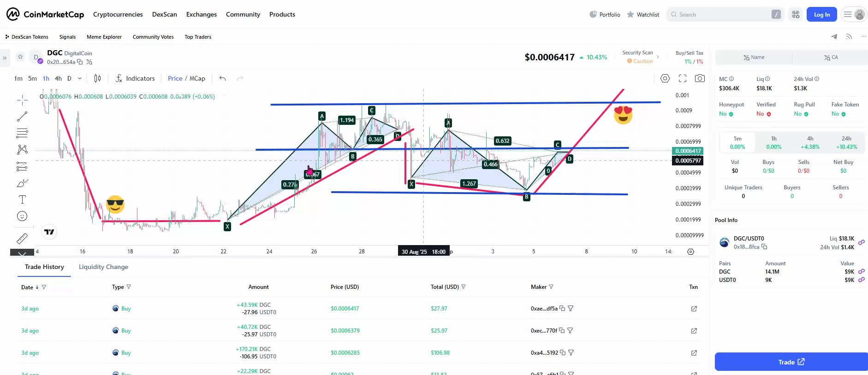Viewport: 868px width, 375px height.
Task: Switch chart to Price view
Action: click(x=175, y=78)
